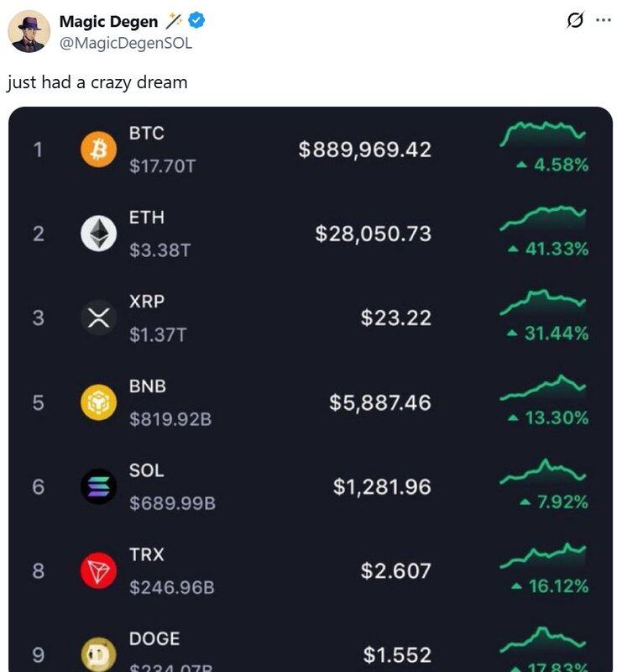622x672 pixels.
Task: Open the @MagicDegenSOL handle link
Action: [x=125, y=42]
